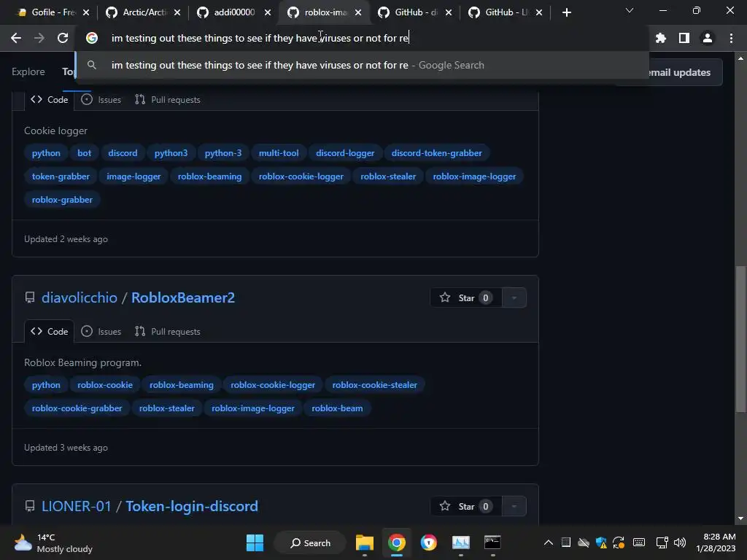The width and height of the screenshot is (747, 560).
Task: Open Chrome from the taskbar
Action: click(396, 542)
